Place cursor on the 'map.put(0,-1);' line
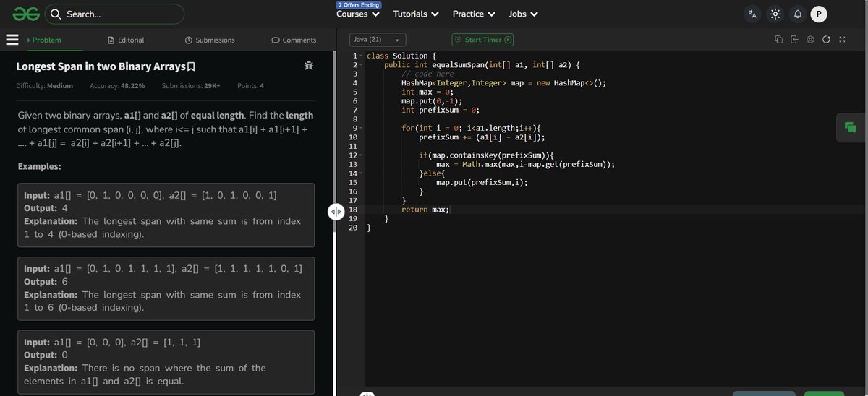The width and height of the screenshot is (868, 396). click(x=431, y=101)
